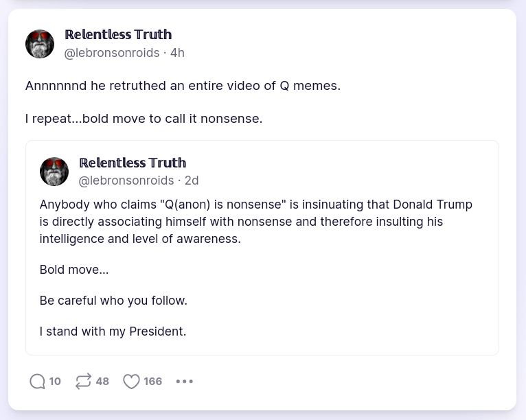
Task: Click the @lebronsonroids handle in the quoted post
Action: click(126, 180)
